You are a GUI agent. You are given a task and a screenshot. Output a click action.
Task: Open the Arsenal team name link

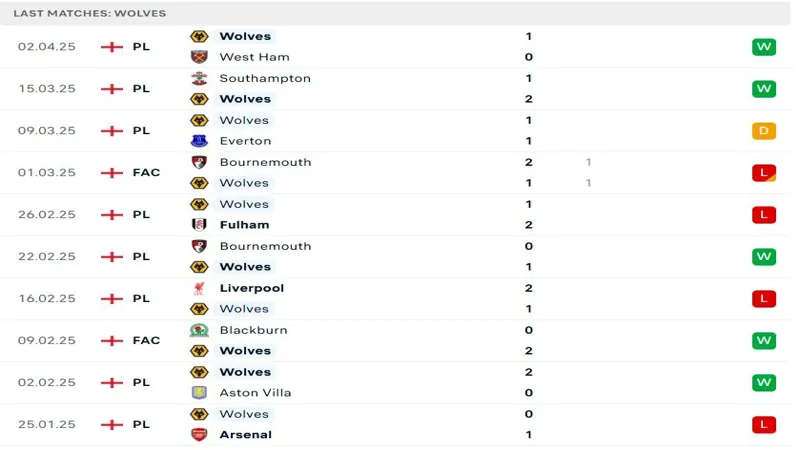click(245, 435)
